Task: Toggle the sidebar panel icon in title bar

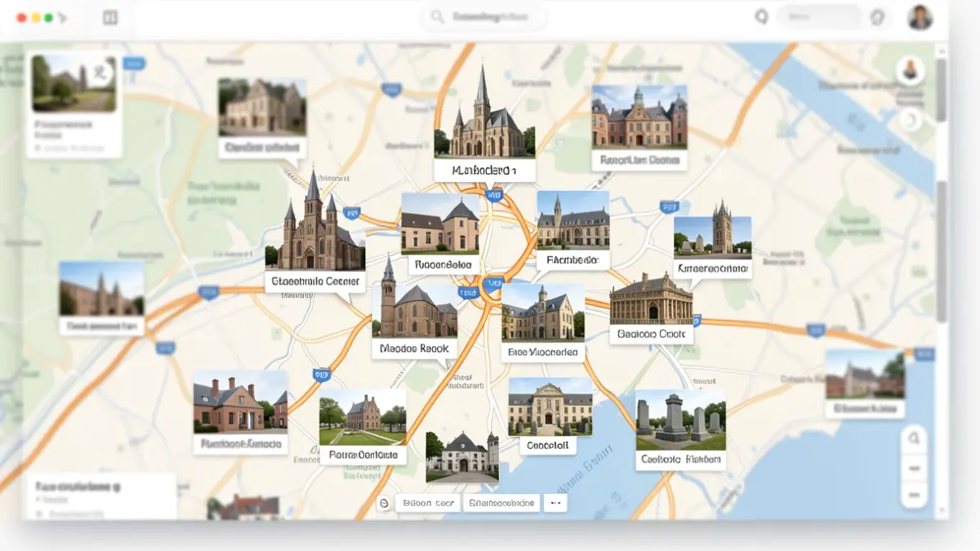Action: coord(110,17)
